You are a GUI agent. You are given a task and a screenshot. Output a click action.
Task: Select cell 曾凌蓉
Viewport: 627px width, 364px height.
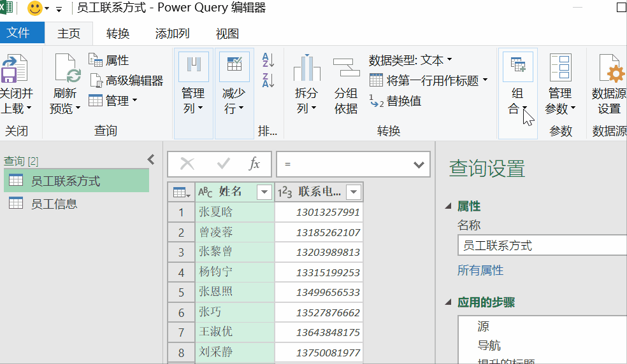234,232
